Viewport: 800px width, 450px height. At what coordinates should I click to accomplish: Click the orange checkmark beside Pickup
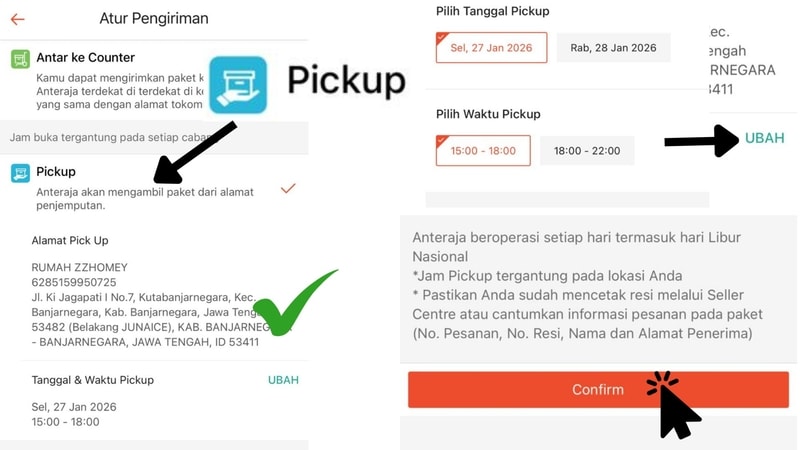[x=288, y=188]
